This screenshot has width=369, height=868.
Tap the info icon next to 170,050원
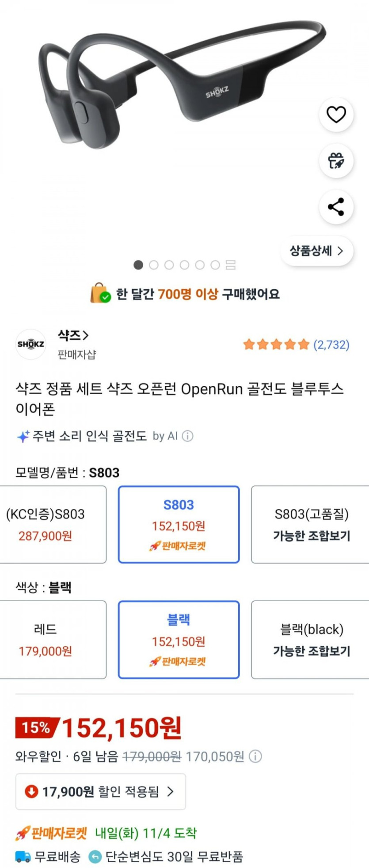coord(255,756)
